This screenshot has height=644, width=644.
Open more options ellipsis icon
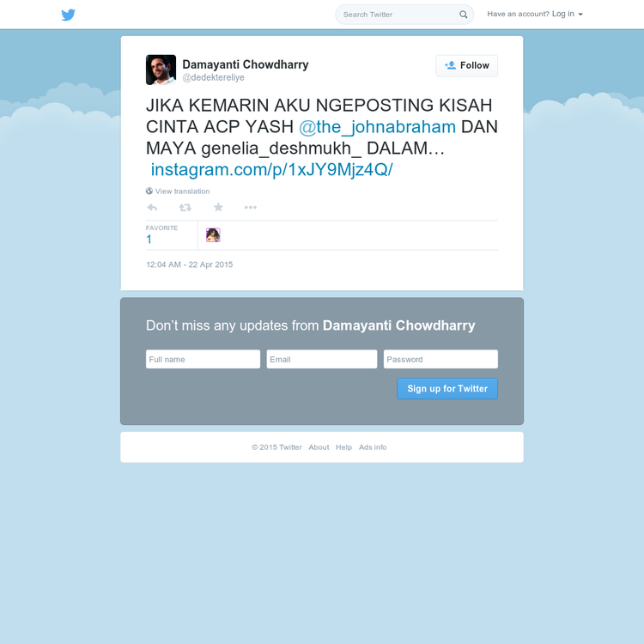click(x=251, y=208)
